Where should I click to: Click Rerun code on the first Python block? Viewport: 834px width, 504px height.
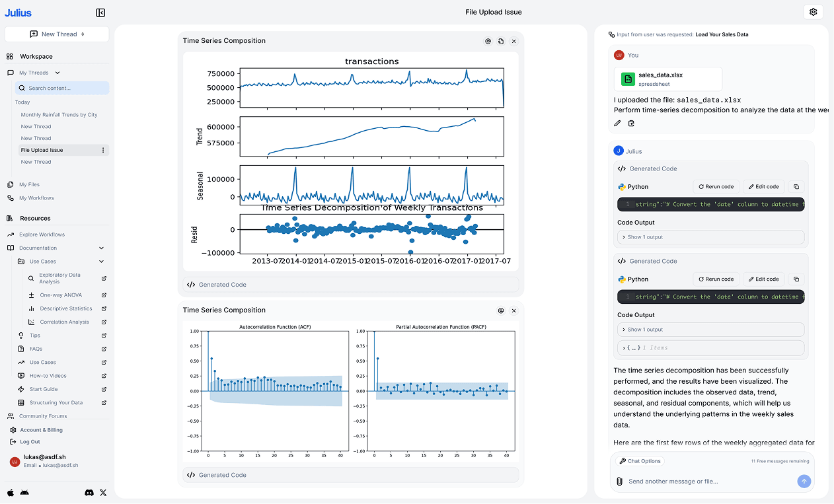[x=716, y=187]
